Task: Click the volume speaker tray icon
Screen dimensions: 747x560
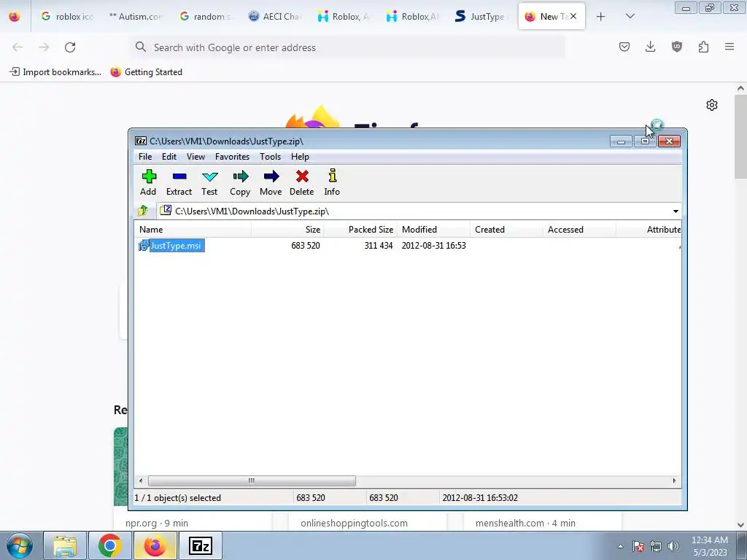Action: pyautogui.click(x=673, y=546)
